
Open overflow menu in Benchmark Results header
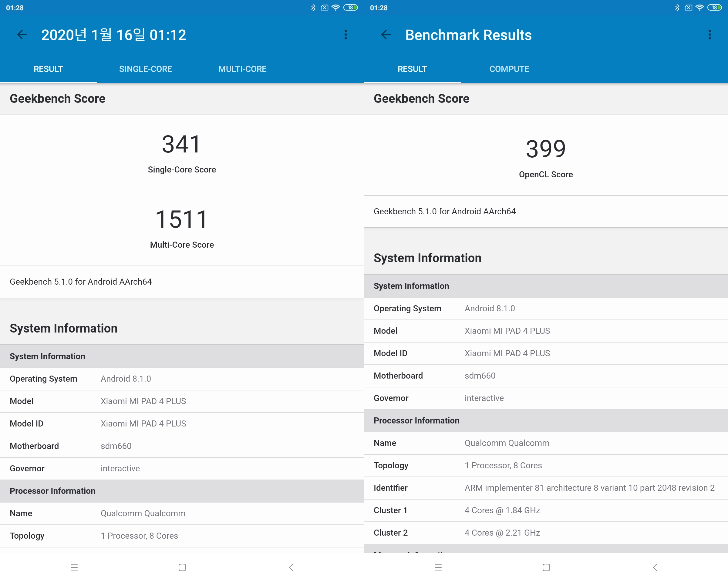[x=709, y=35]
